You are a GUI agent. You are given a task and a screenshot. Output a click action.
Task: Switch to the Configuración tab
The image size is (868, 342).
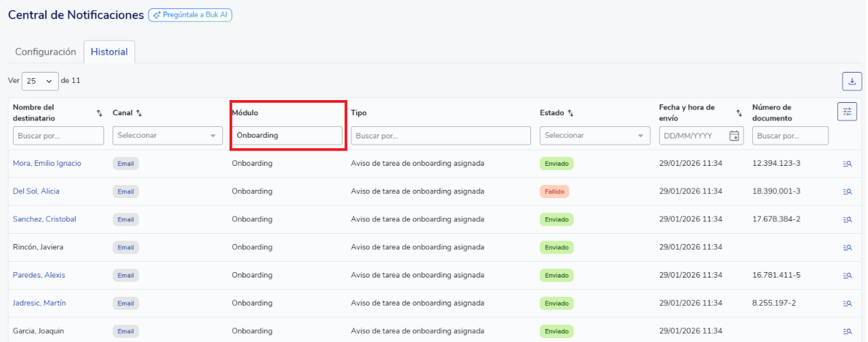45,52
